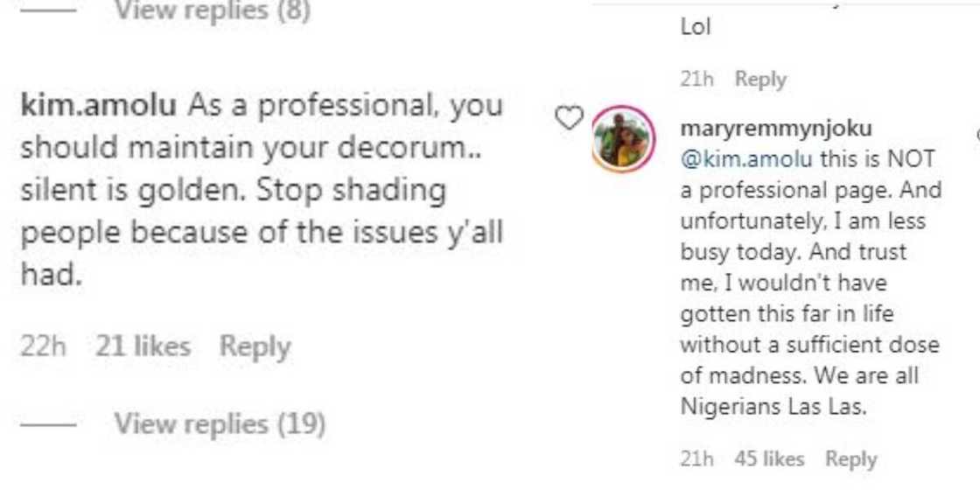Click the 21h timestamp under Lol
Image resolution: width=980 pixels, height=490 pixels.
click(x=696, y=80)
